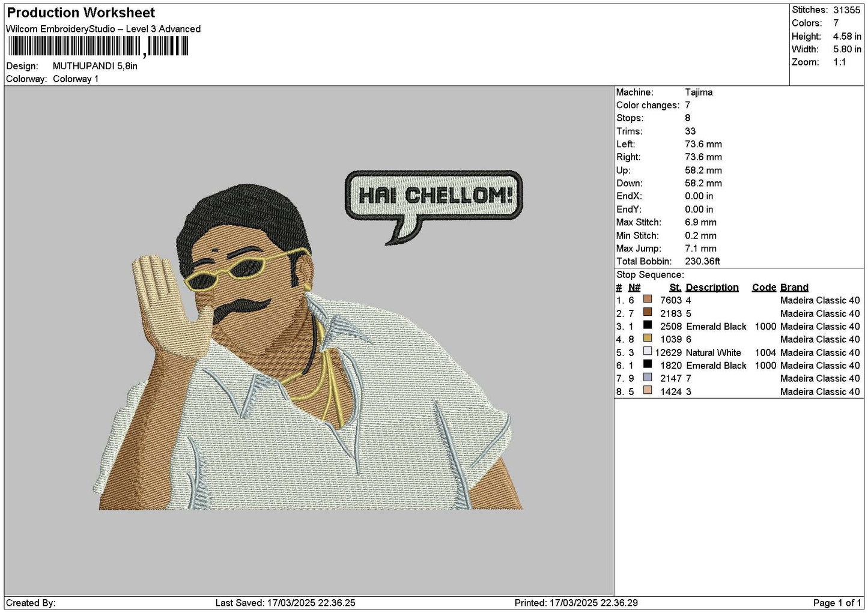Viewport: 868px width, 613px height.
Task: Click the 'Natural White' description
Action: (713, 352)
